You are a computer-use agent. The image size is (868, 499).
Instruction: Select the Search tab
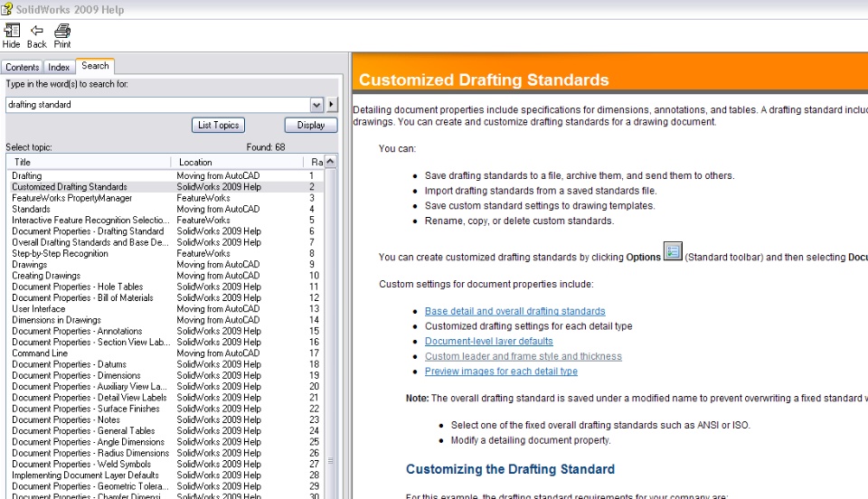click(95, 66)
